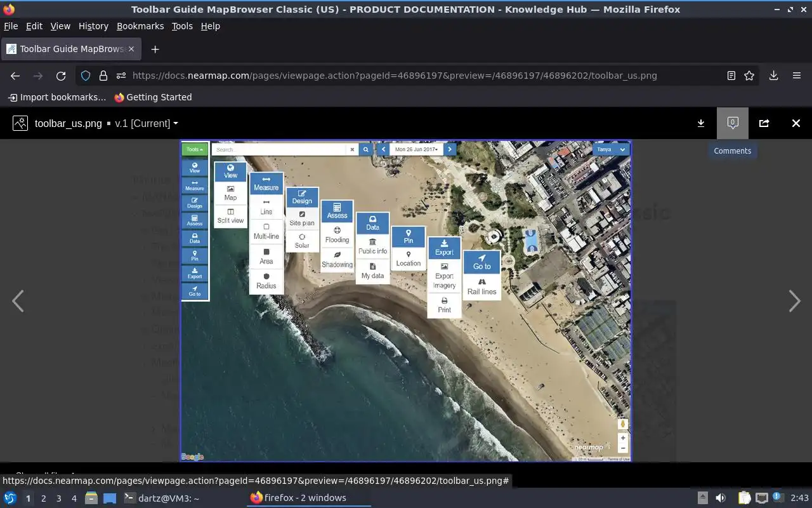Open the Help menu
Viewport: 812px width, 508px height.
tap(210, 26)
